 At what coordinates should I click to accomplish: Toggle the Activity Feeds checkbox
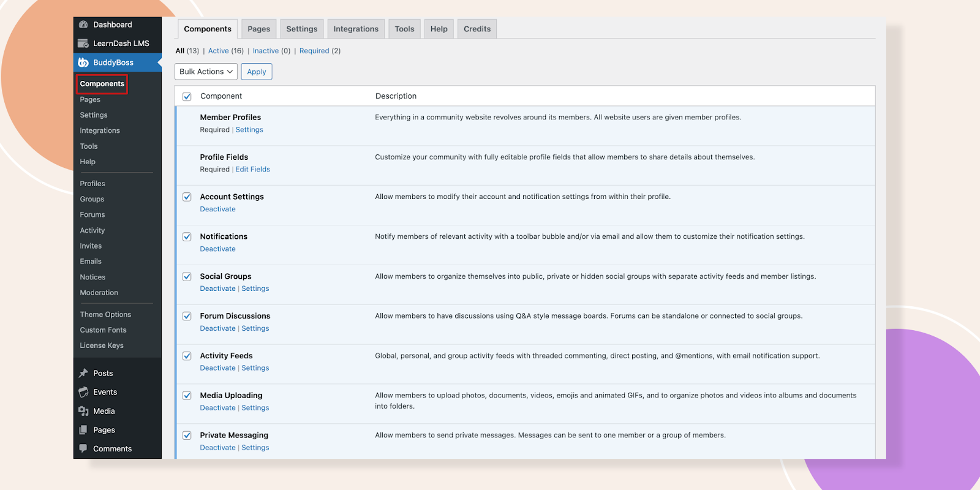(x=187, y=356)
